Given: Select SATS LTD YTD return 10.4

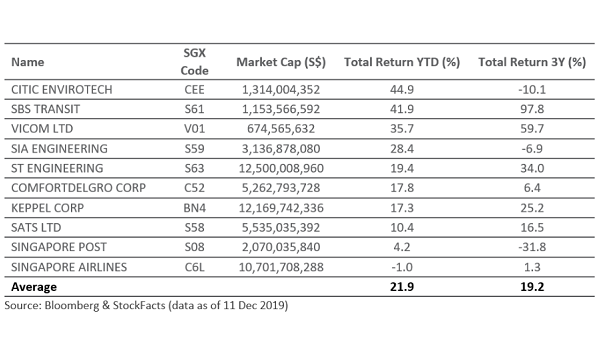Looking at the screenshot, I should [402, 228].
